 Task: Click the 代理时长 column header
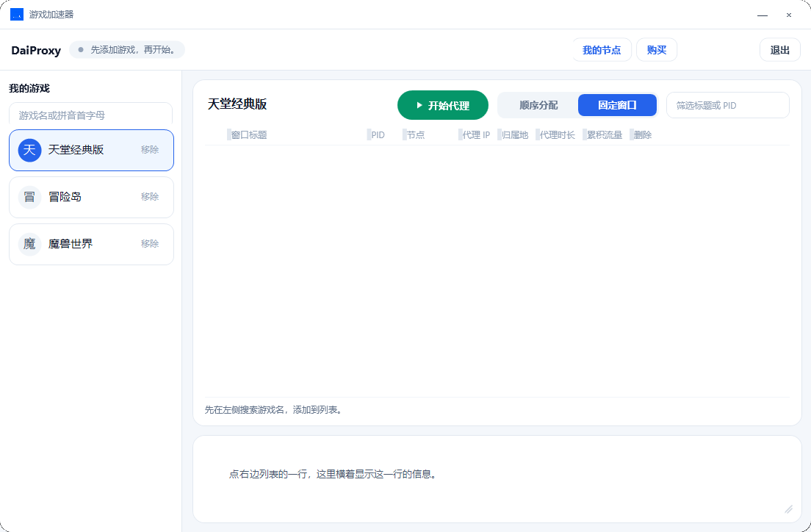point(558,135)
